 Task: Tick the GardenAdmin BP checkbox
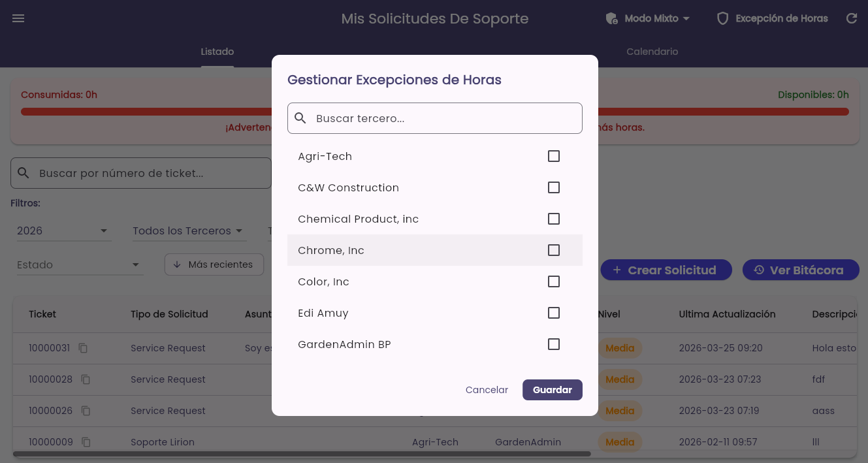tap(554, 344)
